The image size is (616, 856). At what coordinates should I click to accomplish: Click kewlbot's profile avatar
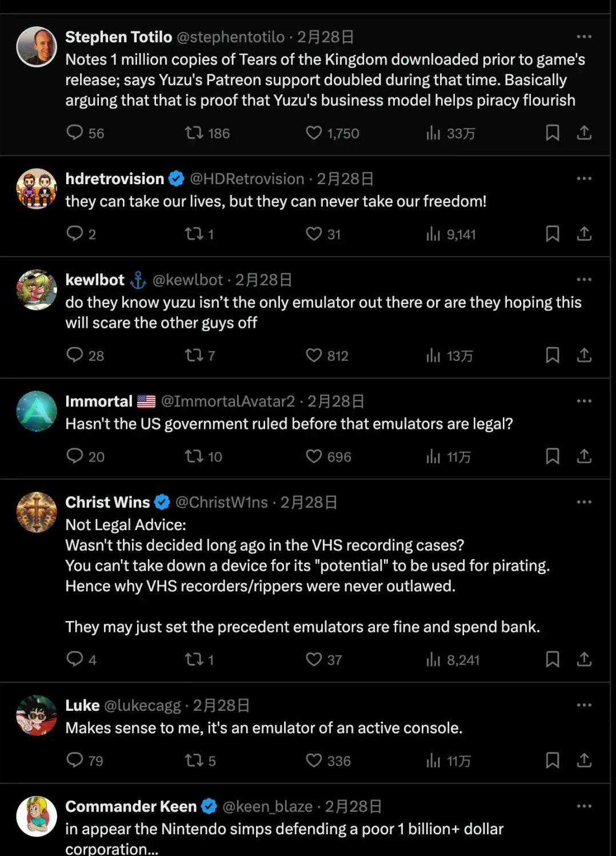coord(37,290)
